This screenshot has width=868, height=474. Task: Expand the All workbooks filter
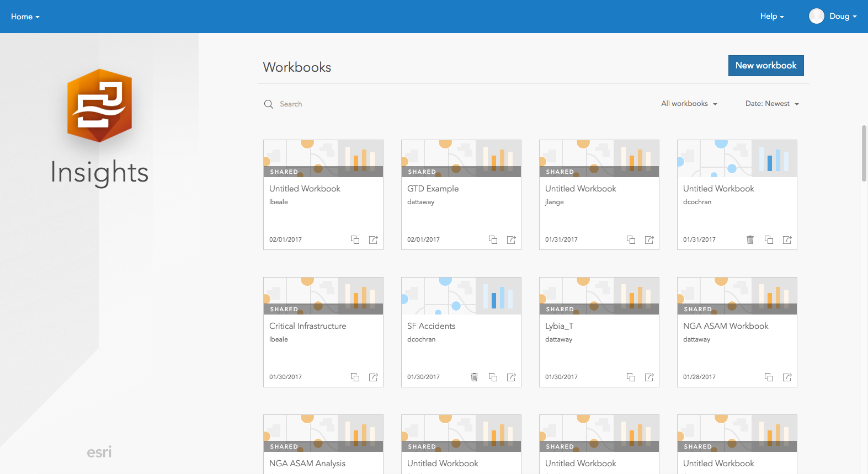coord(689,104)
